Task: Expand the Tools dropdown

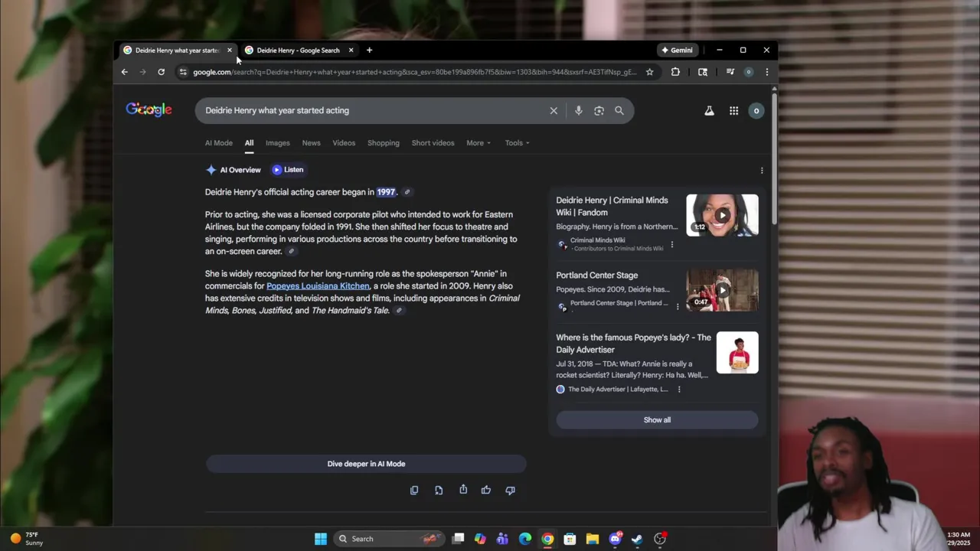Action: point(517,143)
